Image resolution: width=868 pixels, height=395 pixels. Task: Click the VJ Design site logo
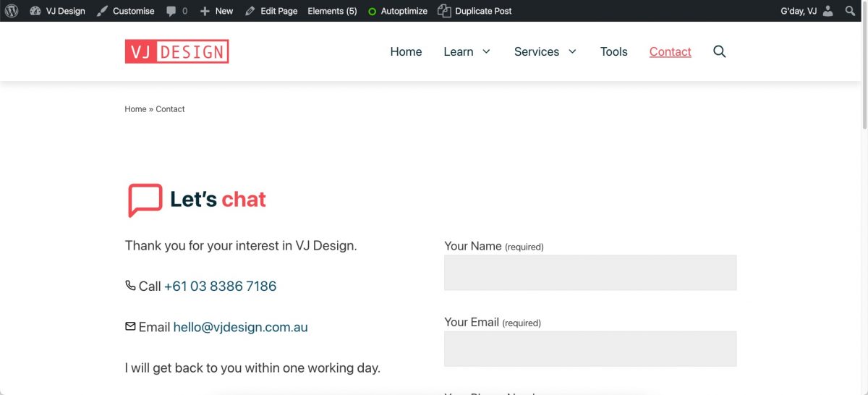[x=176, y=51]
